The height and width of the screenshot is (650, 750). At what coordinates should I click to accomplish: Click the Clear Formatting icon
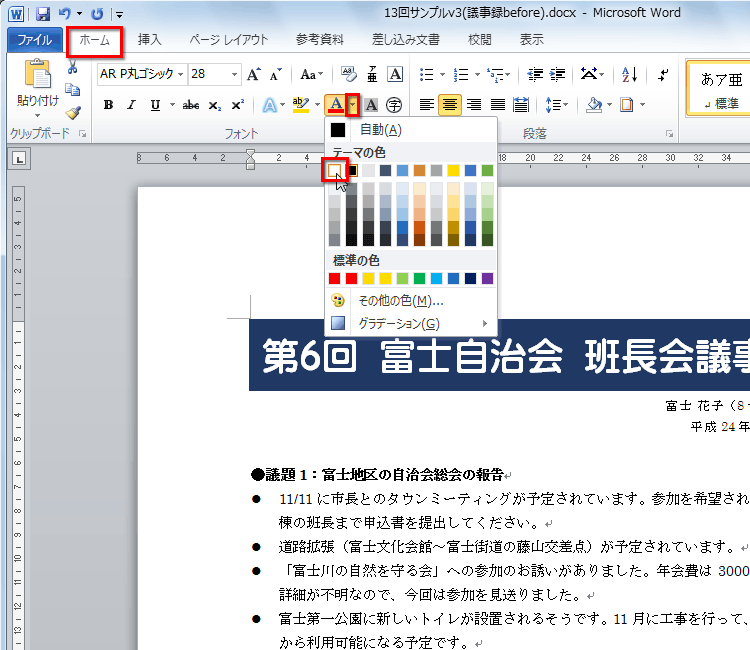(x=349, y=74)
